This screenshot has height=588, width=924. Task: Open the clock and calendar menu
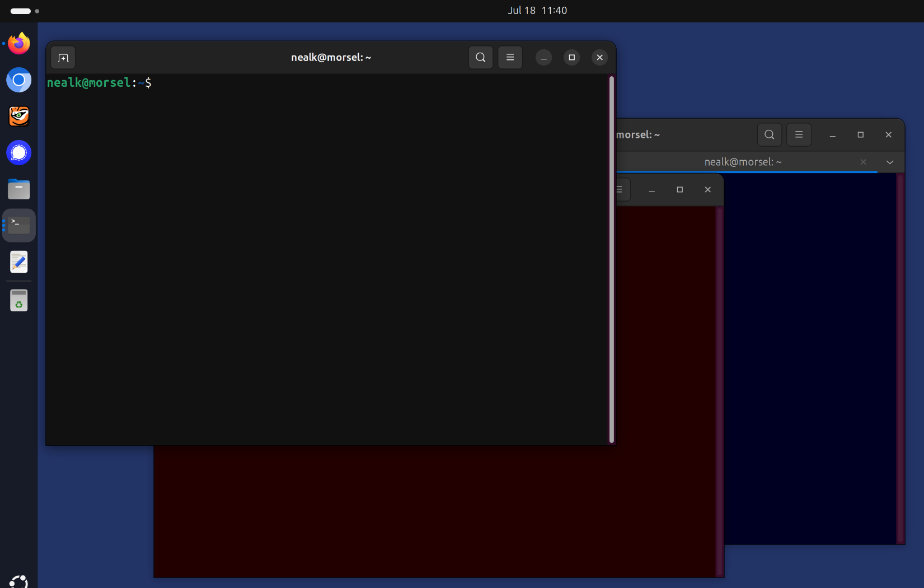click(x=537, y=11)
